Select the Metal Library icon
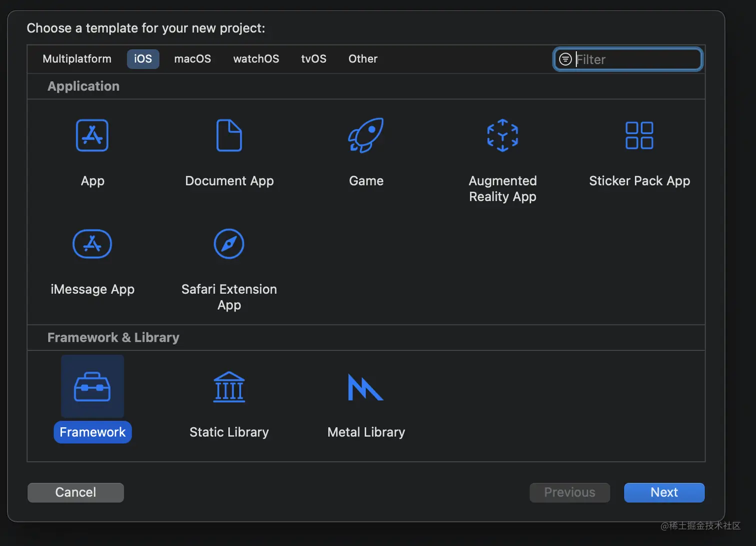 (x=365, y=387)
